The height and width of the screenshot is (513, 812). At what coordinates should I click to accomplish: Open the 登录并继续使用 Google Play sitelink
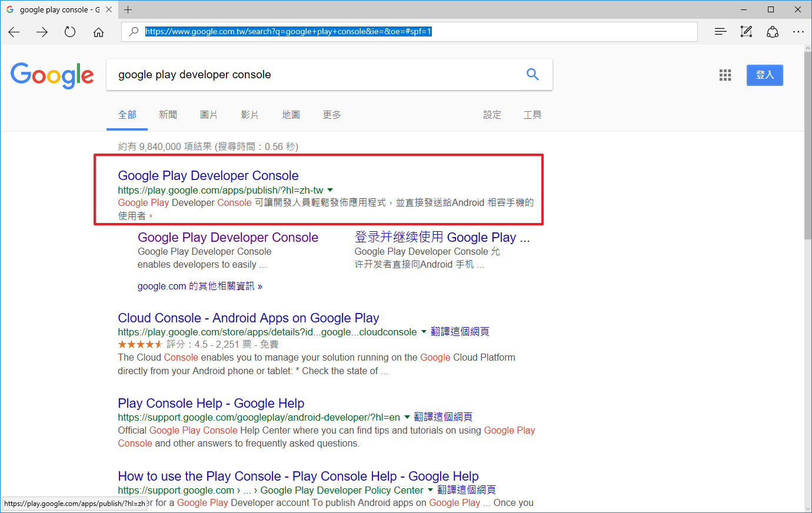pos(442,237)
